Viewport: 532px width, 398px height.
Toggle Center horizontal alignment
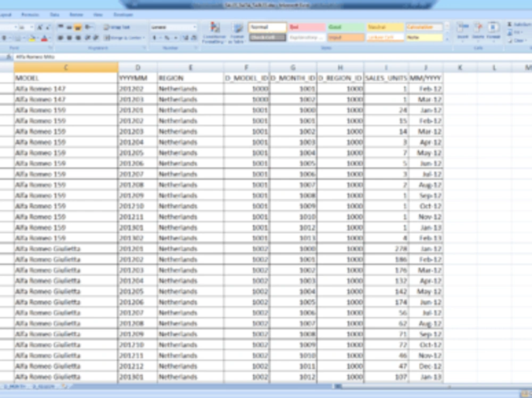click(x=69, y=38)
